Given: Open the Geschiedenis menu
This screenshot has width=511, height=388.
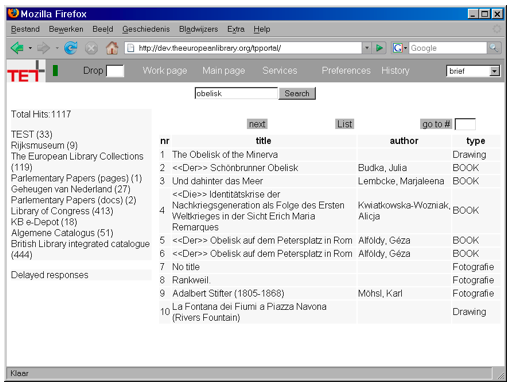Looking at the screenshot, I should coord(146,29).
